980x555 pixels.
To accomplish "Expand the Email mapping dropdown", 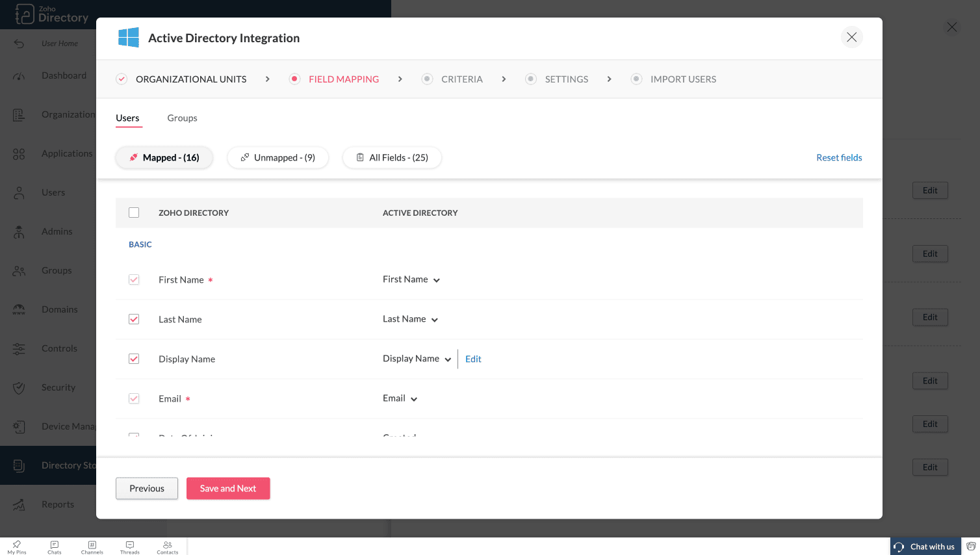I will (x=400, y=398).
